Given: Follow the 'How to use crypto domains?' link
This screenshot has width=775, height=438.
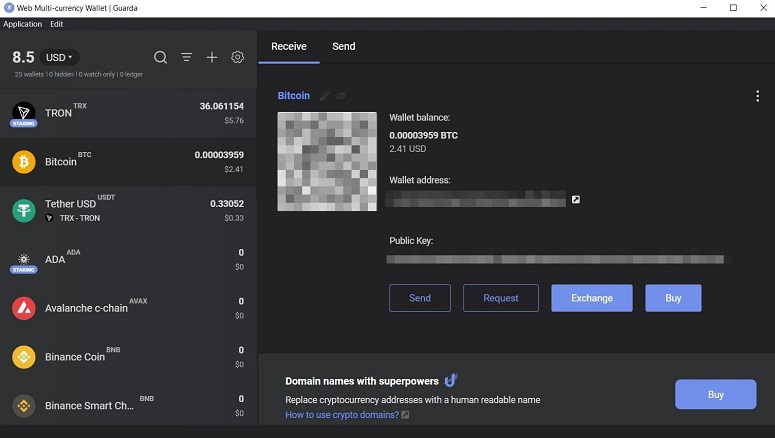Looking at the screenshot, I should pyautogui.click(x=341, y=415).
